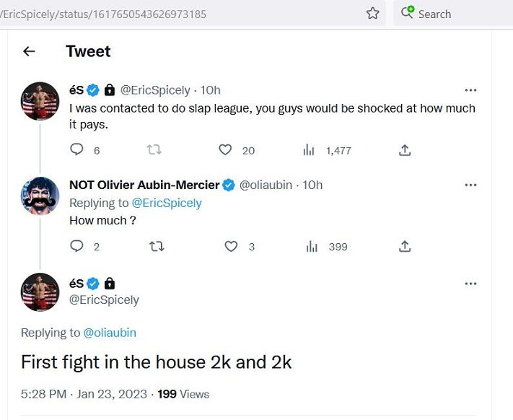Open the @oliaubin link under Replying to
The height and width of the screenshot is (420, 513).
pyautogui.click(x=110, y=333)
